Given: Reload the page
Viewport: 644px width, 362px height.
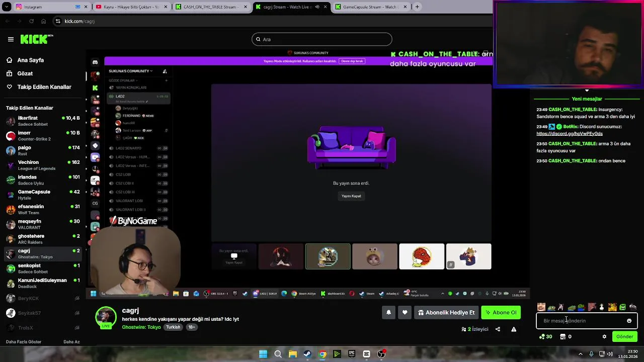Looking at the screenshot, I should tap(31, 21).
